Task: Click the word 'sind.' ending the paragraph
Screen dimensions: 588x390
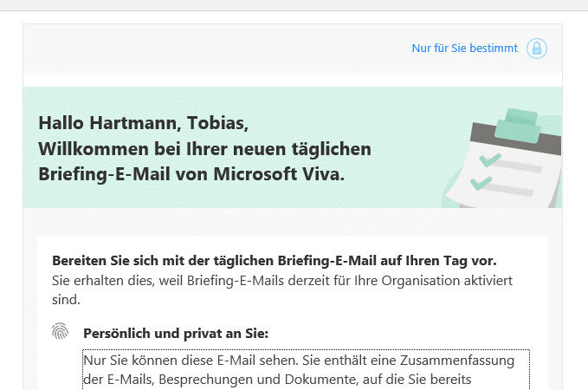Action: coord(67,301)
